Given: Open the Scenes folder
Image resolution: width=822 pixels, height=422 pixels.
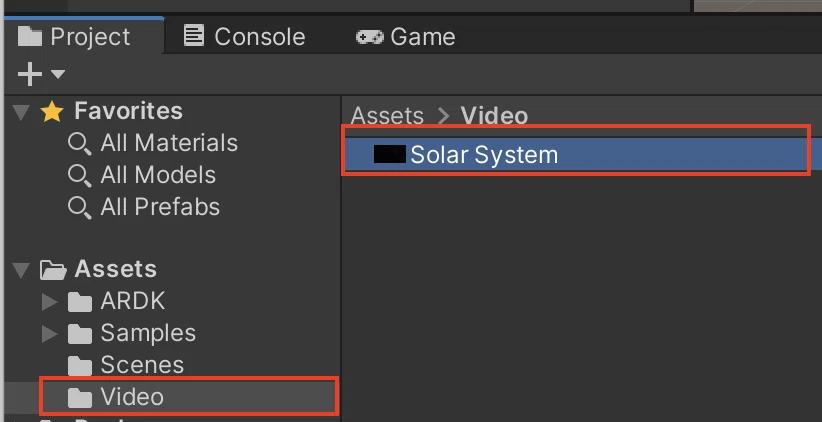Looking at the screenshot, I should (x=126, y=365).
